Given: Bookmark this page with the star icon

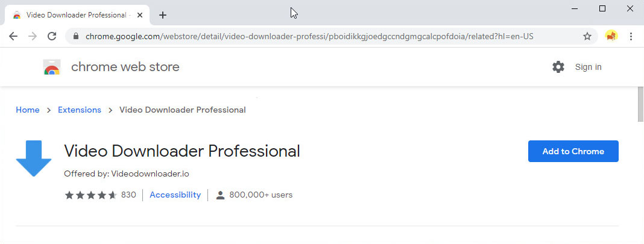Looking at the screenshot, I should [587, 37].
